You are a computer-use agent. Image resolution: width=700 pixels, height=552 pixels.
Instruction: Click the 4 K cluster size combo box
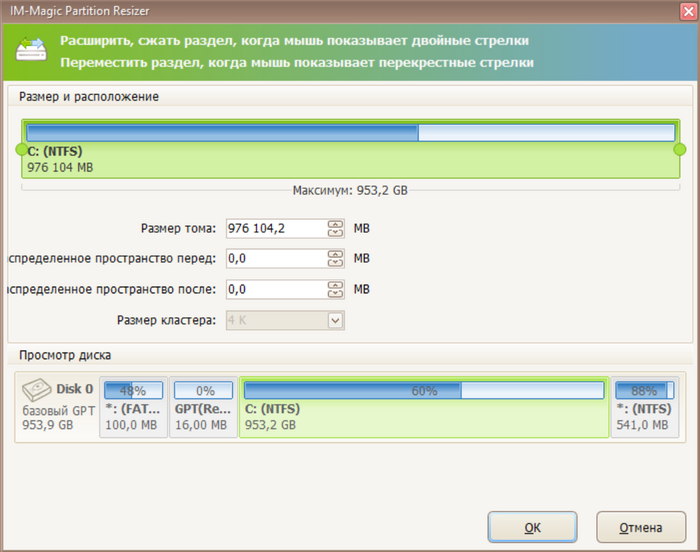285,320
